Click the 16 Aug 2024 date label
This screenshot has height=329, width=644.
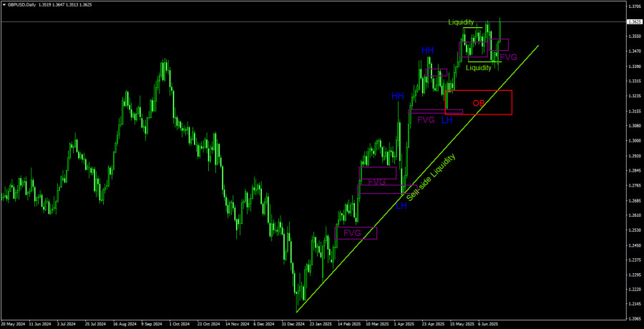point(125,324)
